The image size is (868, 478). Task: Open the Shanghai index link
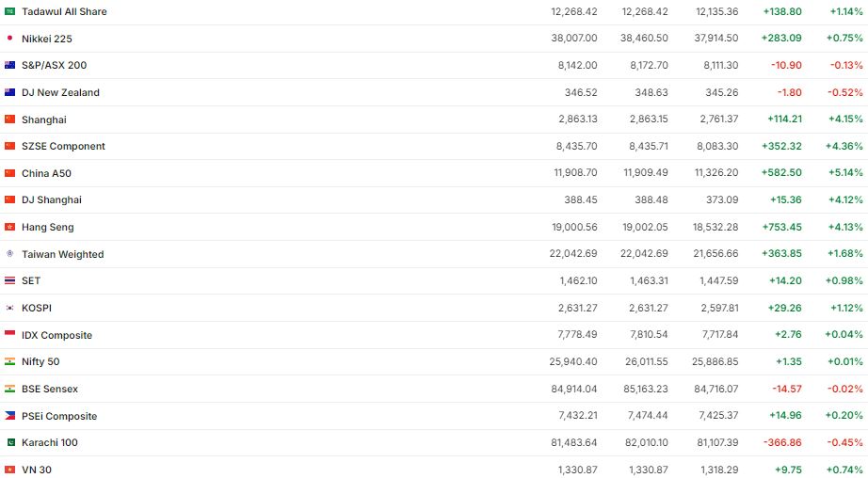44,119
